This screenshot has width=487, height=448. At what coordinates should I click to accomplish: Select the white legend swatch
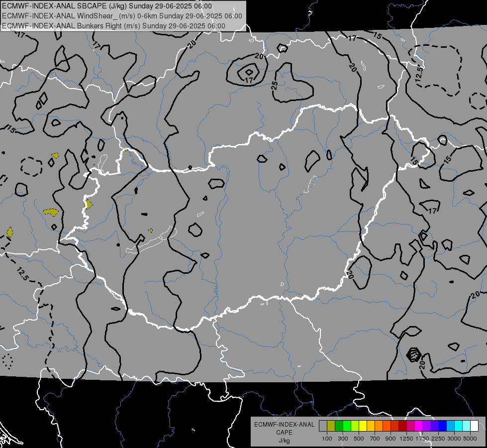pos(474,426)
